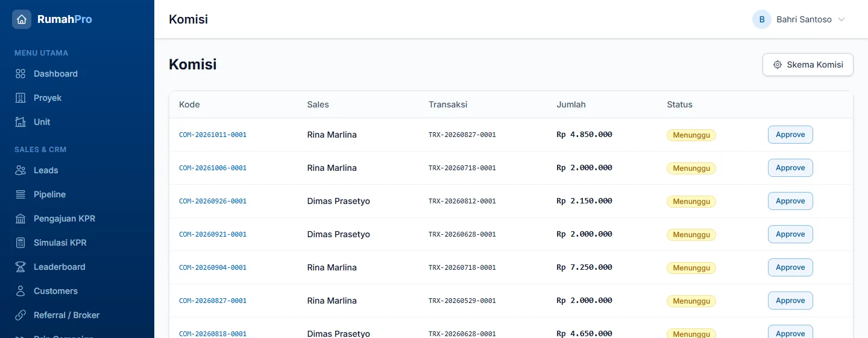Click Rina Marlina in COM-20261011-0001 row

point(332,135)
